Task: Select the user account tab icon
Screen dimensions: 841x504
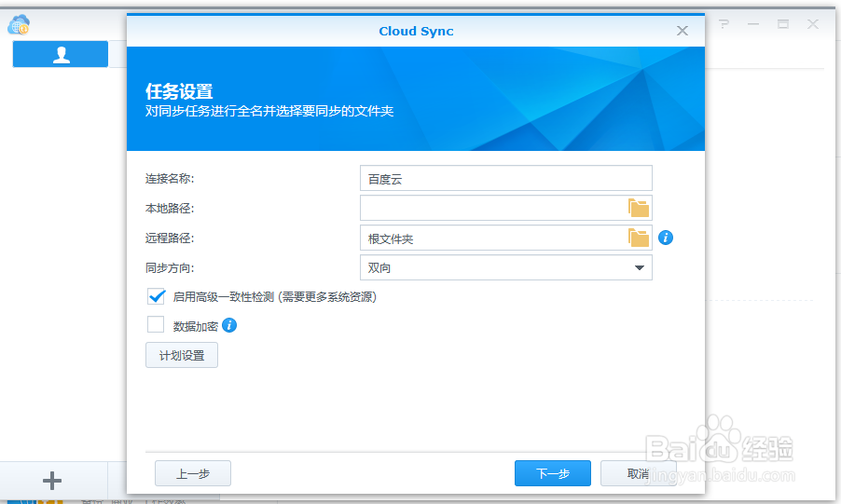Action: point(61,54)
